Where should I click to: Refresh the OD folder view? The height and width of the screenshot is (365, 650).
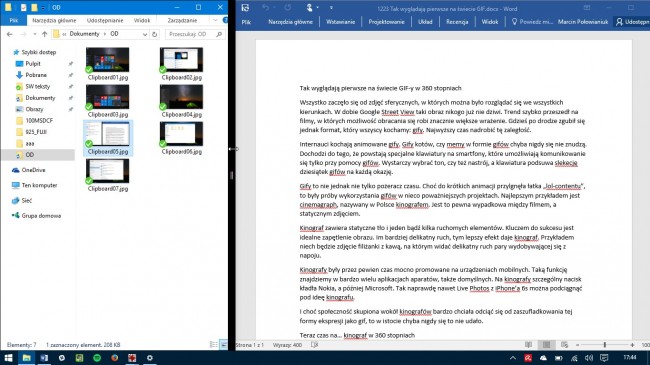155,34
